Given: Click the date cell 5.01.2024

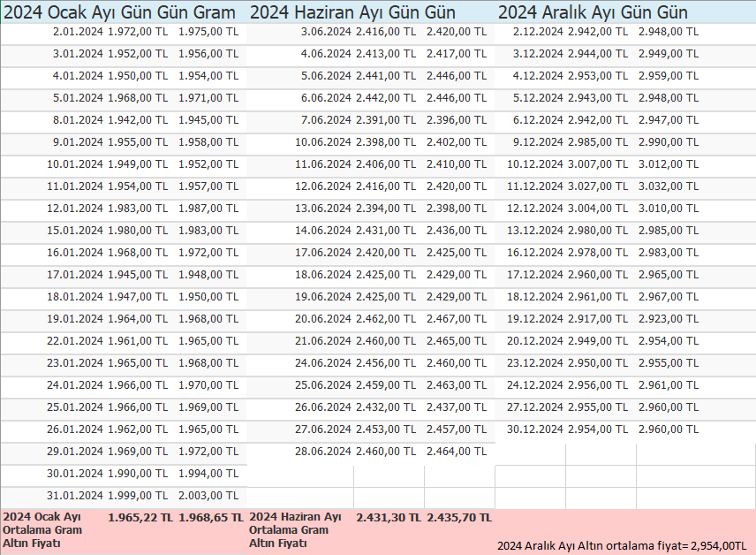Looking at the screenshot, I should point(78,98).
